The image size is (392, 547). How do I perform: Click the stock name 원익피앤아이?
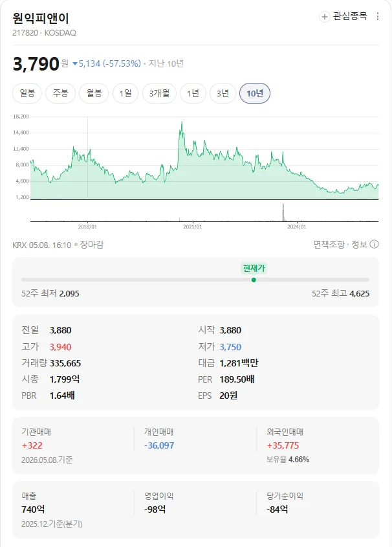tap(41, 17)
